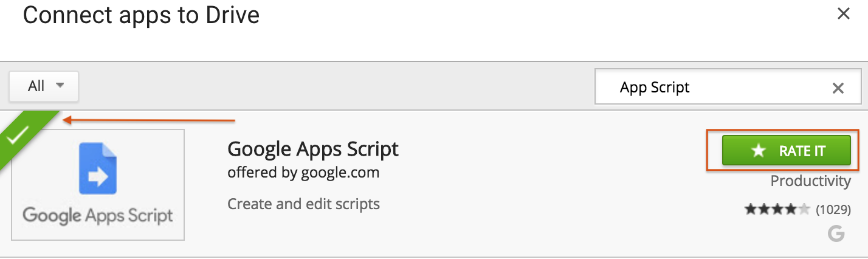Click the Create and edit scripts description
The height and width of the screenshot is (259, 868).
[303, 204]
